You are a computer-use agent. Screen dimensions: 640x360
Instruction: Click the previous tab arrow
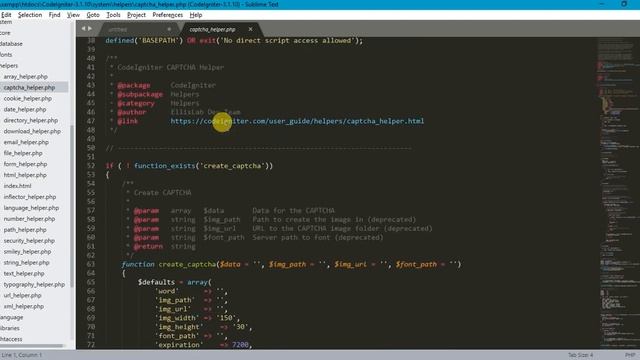pyautogui.click(x=83, y=29)
